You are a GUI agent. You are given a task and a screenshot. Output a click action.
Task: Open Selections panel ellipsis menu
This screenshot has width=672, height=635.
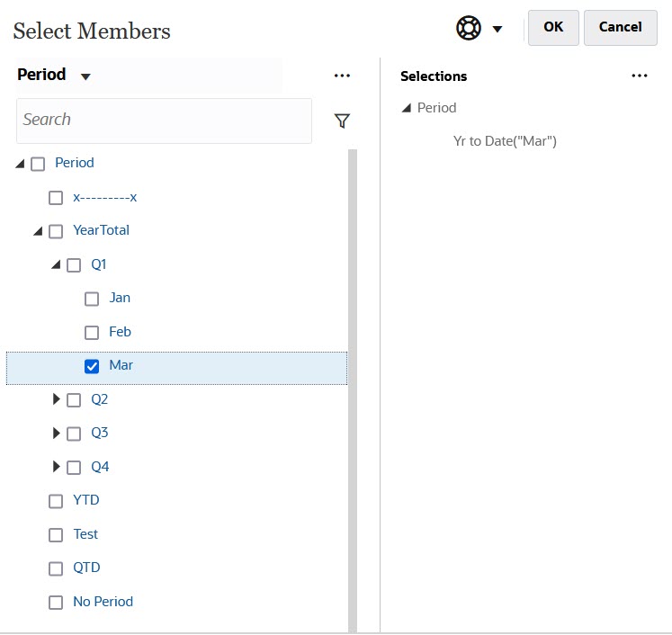pyautogui.click(x=640, y=76)
